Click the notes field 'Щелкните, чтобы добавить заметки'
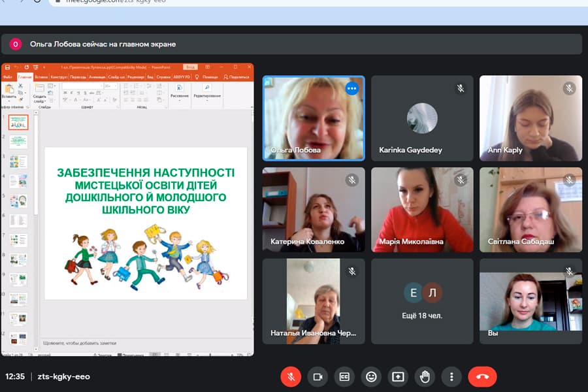The image size is (588, 392). [x=80, y=343]
